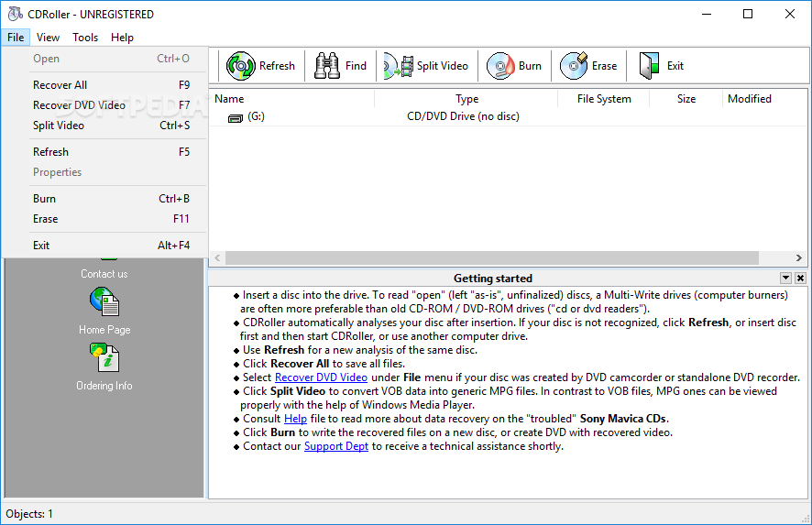Click the horizontal scrollbar left arrow

pos(217,257)
